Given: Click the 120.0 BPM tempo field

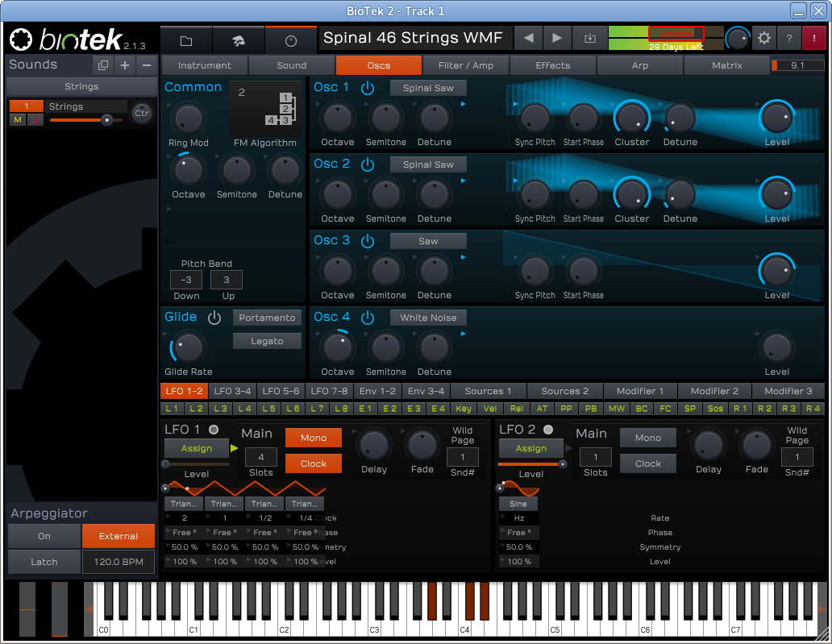Looking at the screenshot, I should click(x=119, y=562).
